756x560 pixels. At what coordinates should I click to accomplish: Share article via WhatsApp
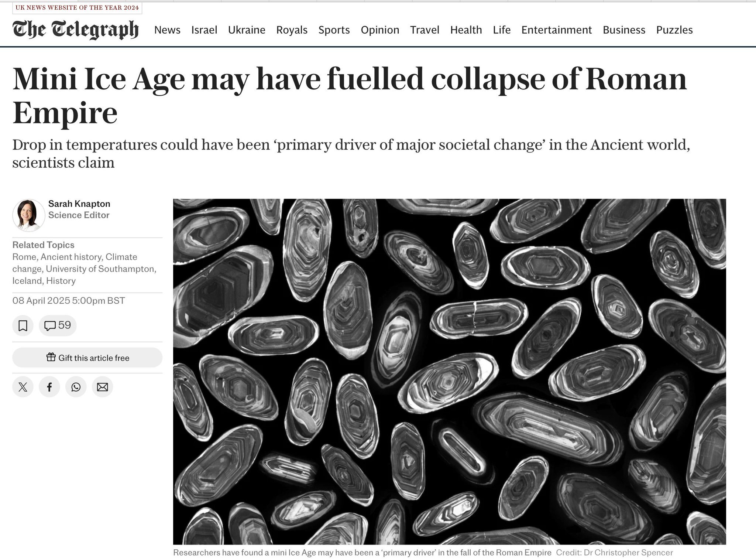[76, 387]
